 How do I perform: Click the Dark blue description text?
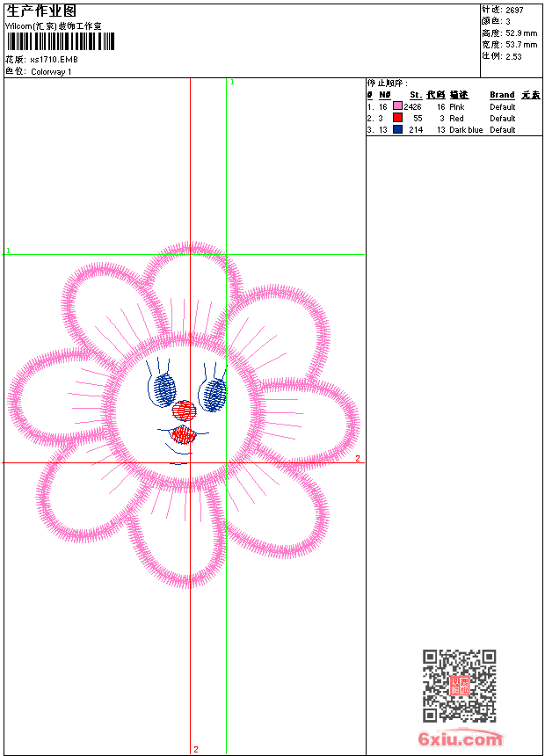(466, 130)
